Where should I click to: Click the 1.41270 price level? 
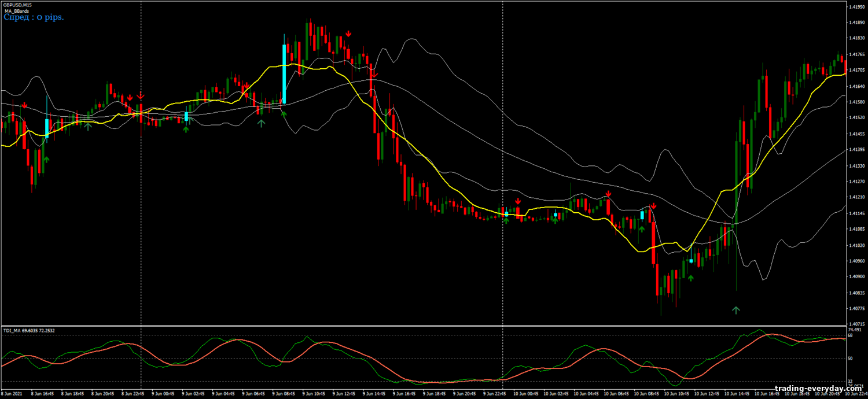point(856,182)
